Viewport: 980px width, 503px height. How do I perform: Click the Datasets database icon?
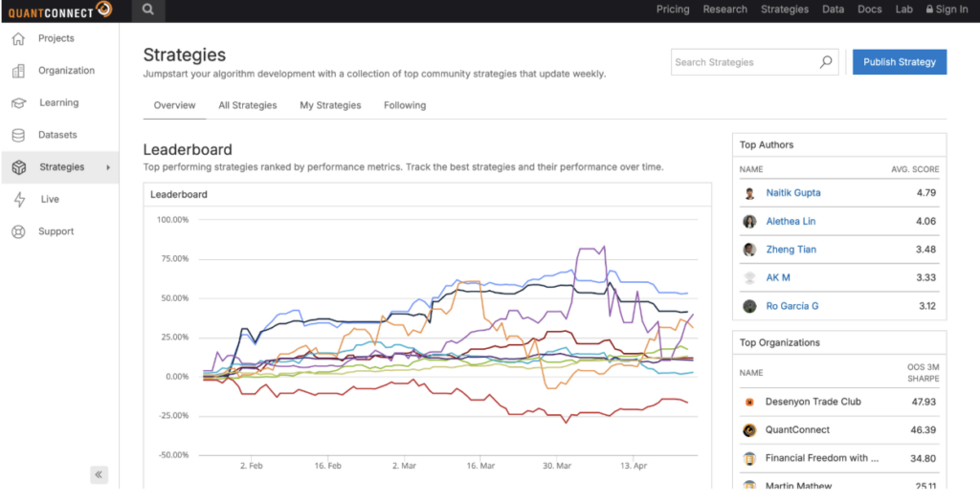[x=19, y=135]
